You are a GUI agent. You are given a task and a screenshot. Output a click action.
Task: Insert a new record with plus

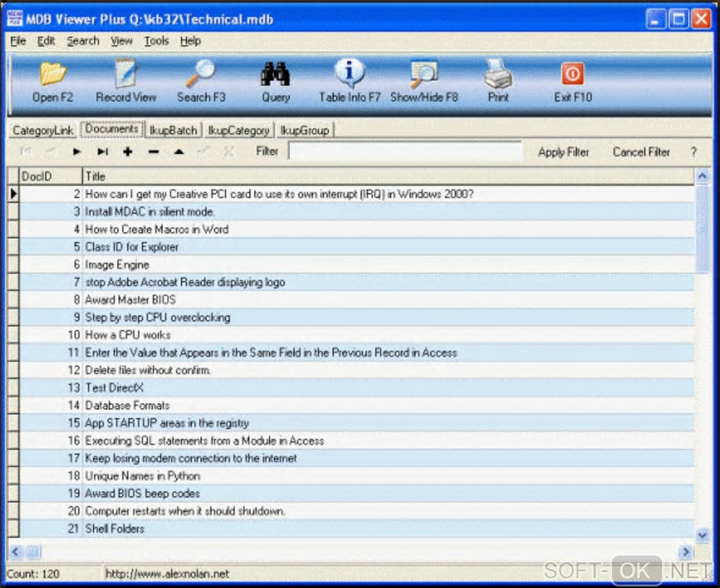128,152
